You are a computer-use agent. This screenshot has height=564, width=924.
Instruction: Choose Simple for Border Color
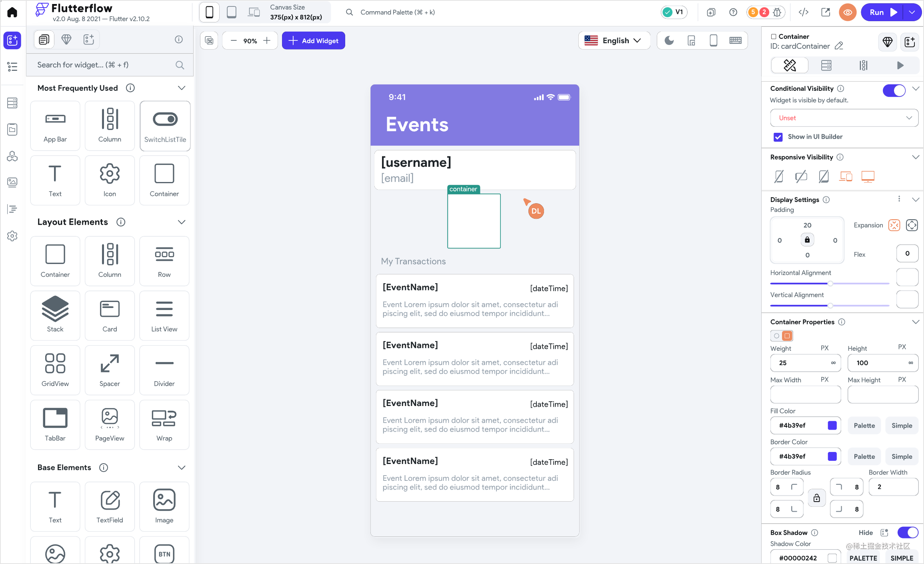(x=902, y=456)
